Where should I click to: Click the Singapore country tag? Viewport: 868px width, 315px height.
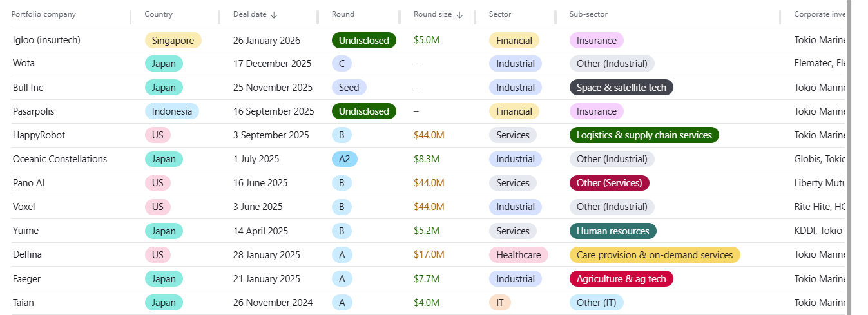tap(173, 41)
